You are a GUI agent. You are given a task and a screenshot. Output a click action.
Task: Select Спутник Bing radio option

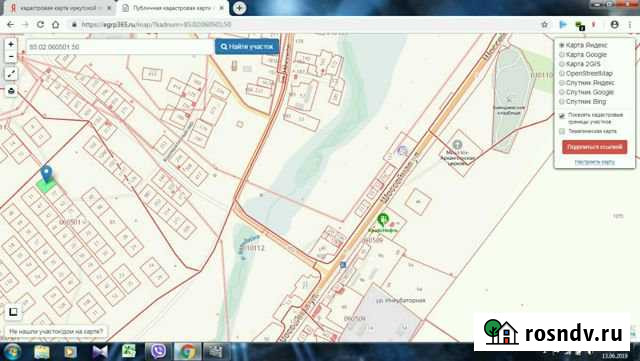pyautogui.click(x=562, y=102)
